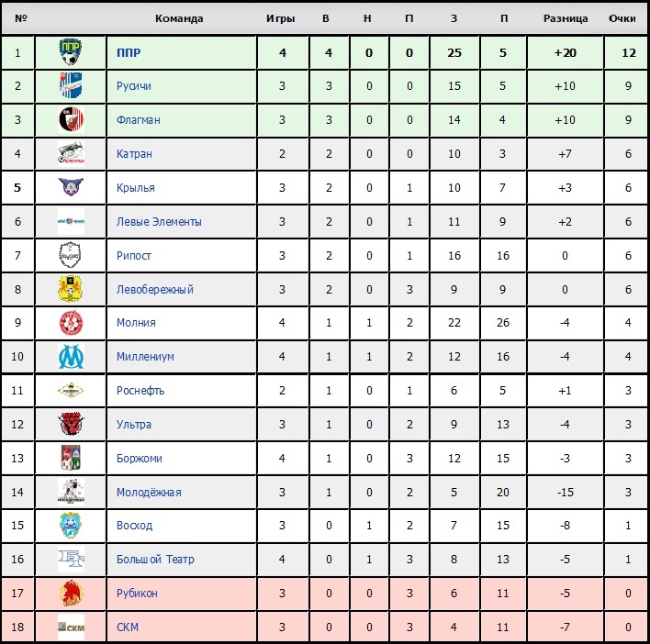The height and width of the screenshot is (644, 650).
Task: Click the Очки column header
Action: pos(622,18)
